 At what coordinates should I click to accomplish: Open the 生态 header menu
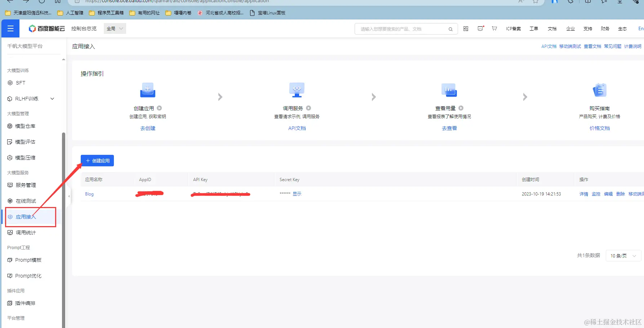[622, 29]
